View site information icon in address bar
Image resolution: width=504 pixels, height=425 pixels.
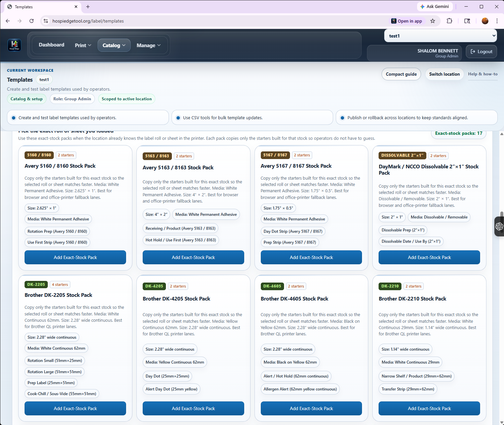46,21
